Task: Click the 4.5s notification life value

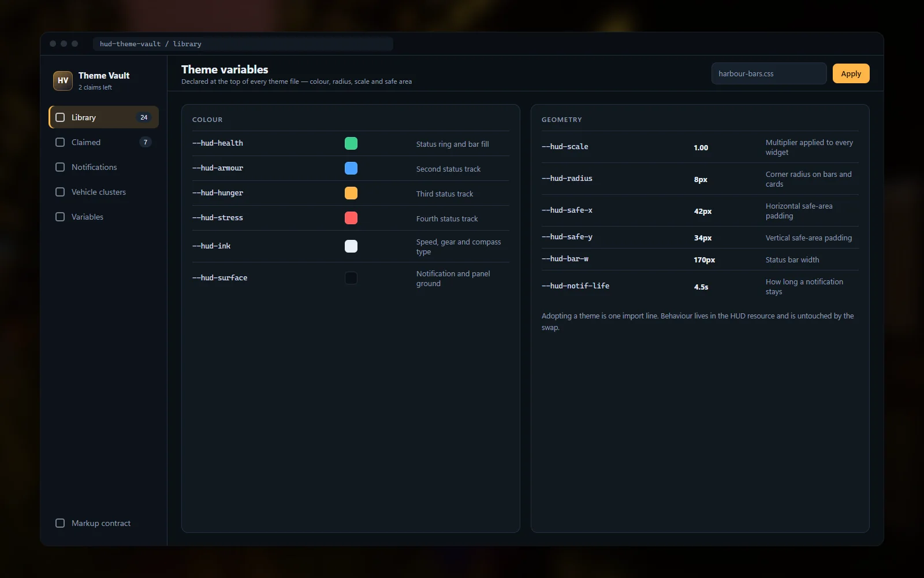Action: tap(701, 287)
